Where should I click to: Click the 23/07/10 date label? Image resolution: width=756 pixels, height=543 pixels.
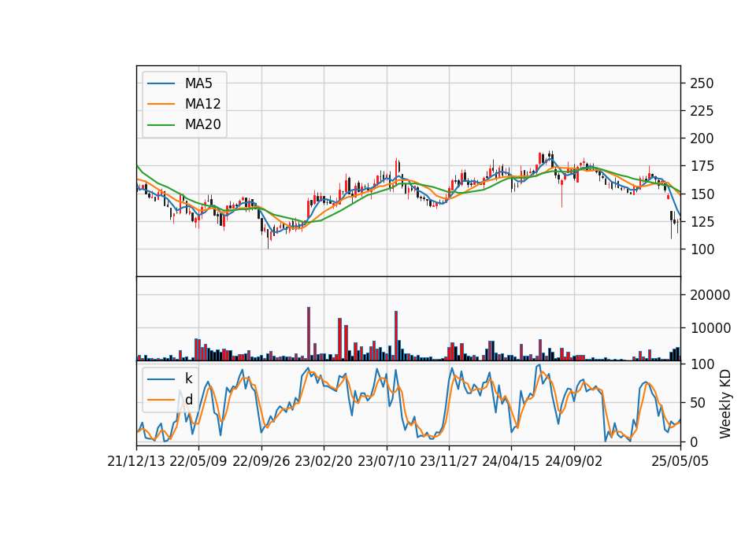coord(386,461)
